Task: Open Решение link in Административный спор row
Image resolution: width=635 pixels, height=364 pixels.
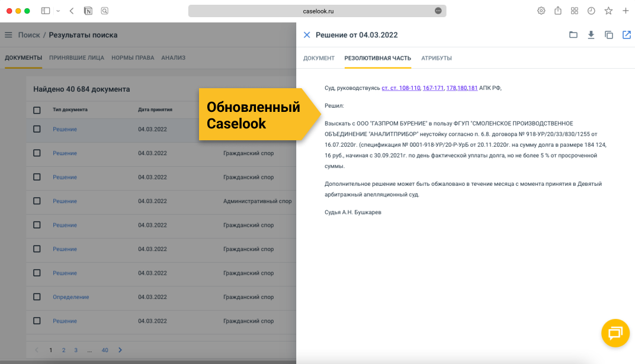Action: click(x=65, y=201)
